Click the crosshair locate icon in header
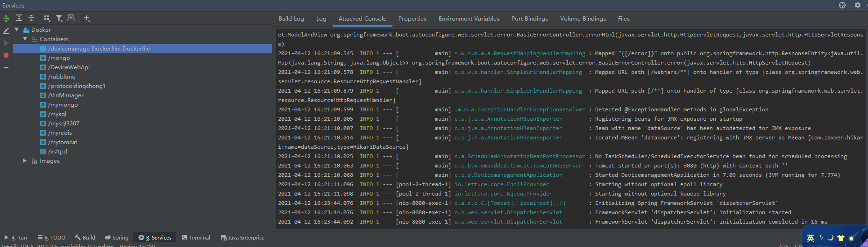This screenshot has width=868, height=247. point(842,5)
